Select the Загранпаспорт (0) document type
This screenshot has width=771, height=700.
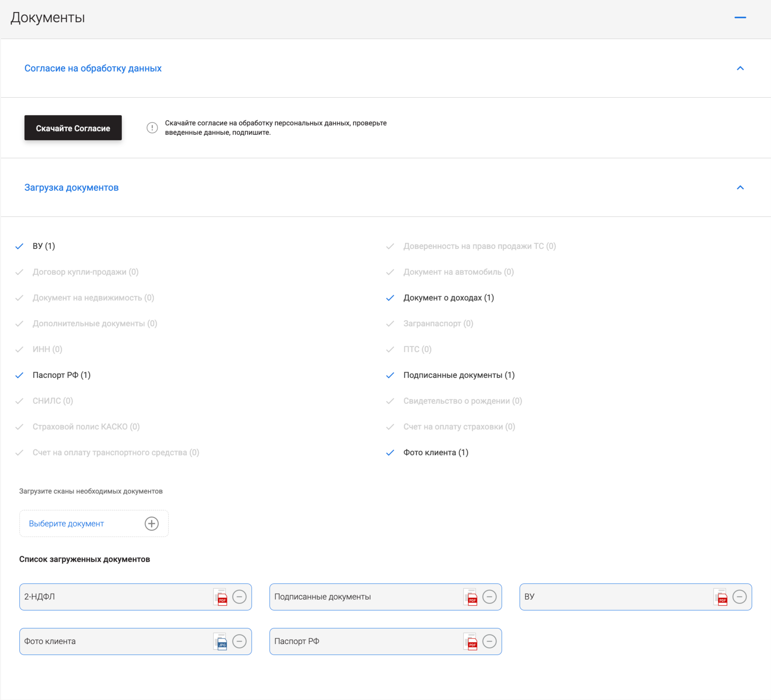click(438, 324)
